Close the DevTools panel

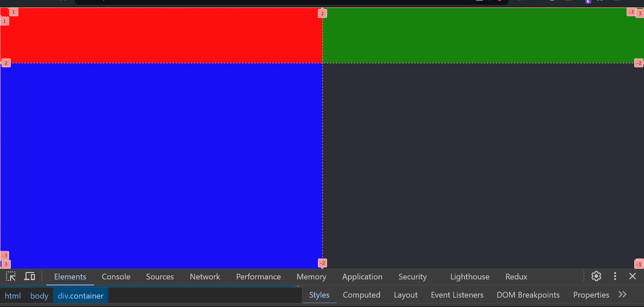tap(632, 276)
